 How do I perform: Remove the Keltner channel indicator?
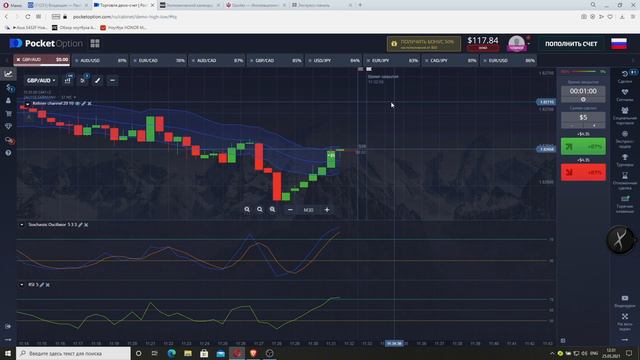pyautogui.click(x=89, y=104)
